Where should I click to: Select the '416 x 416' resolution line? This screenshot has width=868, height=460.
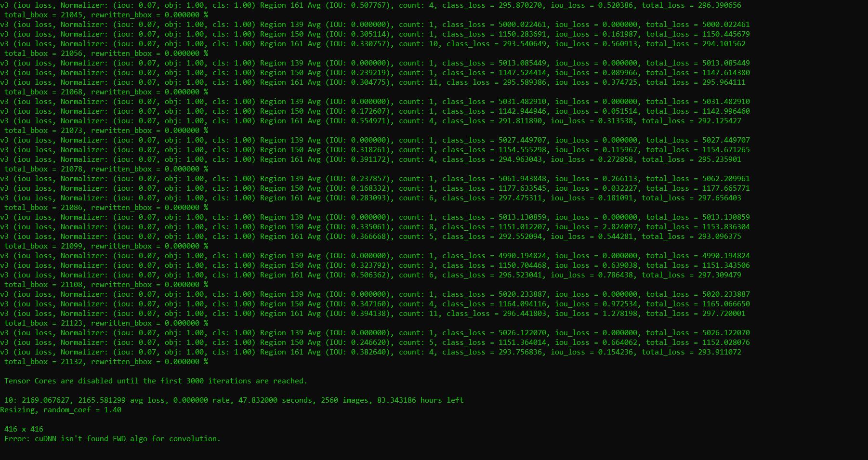coord(24,429)
